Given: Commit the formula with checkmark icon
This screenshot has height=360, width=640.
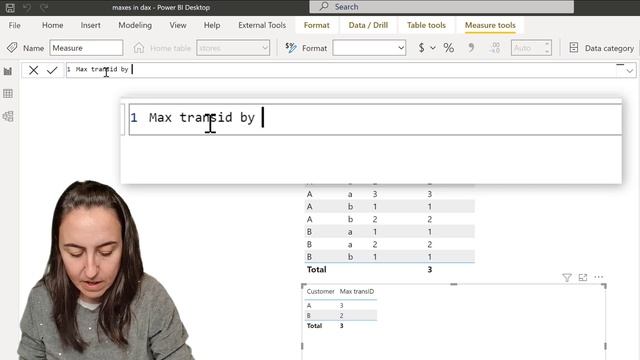Looking at the screenshot, I should pyautogui.click(x=52, y=70).
